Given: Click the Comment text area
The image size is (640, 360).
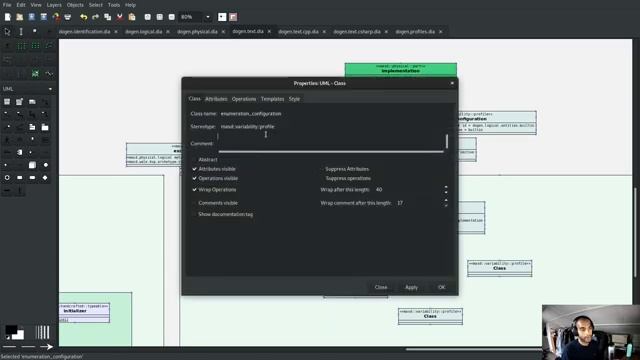Looking at the screenshot, I should (x=331, y=142).
